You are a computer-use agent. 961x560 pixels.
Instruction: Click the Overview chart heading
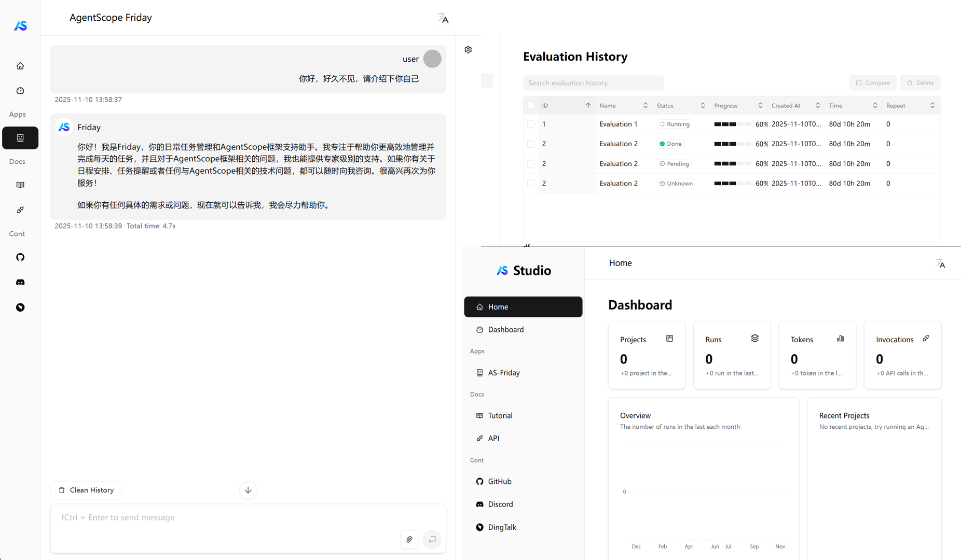coord(635,415)
